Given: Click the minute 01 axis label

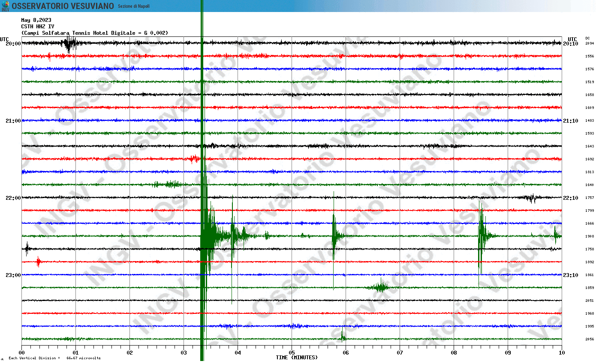Looking at the screenshot, I should (75, 353).
